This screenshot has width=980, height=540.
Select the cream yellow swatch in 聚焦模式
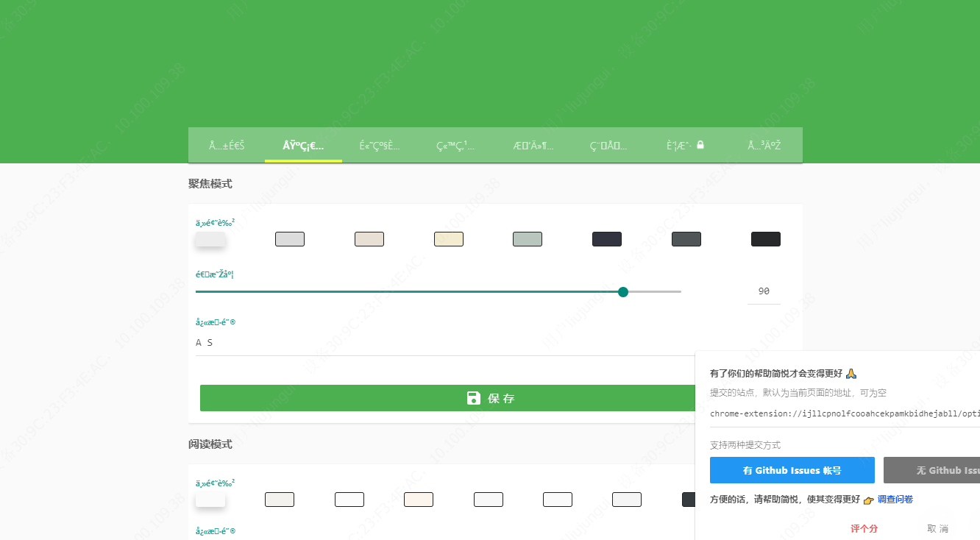click(449, 239)
